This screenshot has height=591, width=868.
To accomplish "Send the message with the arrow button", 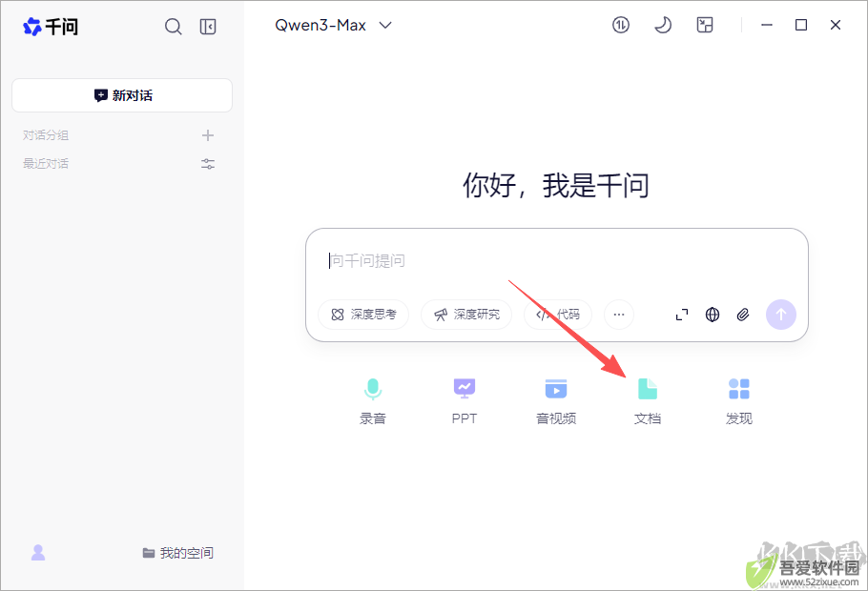I will (781, 315).
